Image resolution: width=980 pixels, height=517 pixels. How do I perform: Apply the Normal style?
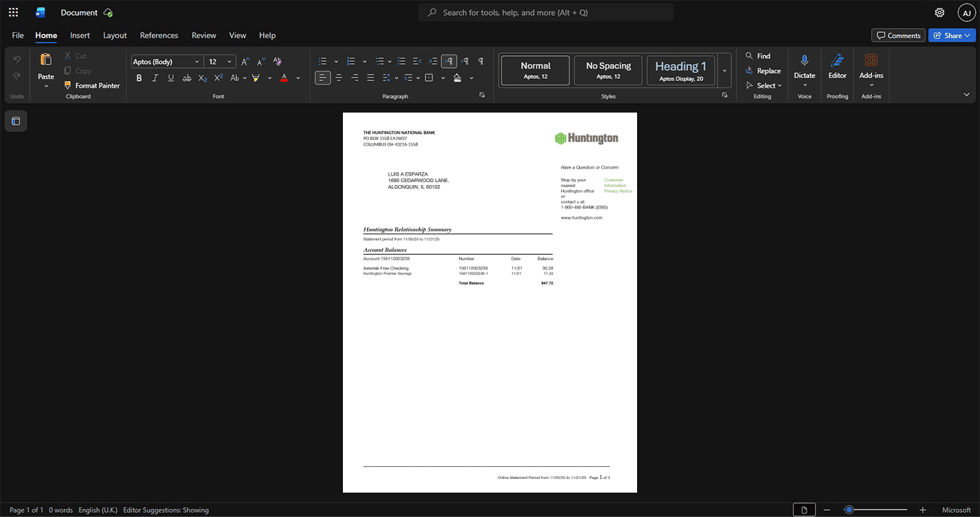point(535,70)
